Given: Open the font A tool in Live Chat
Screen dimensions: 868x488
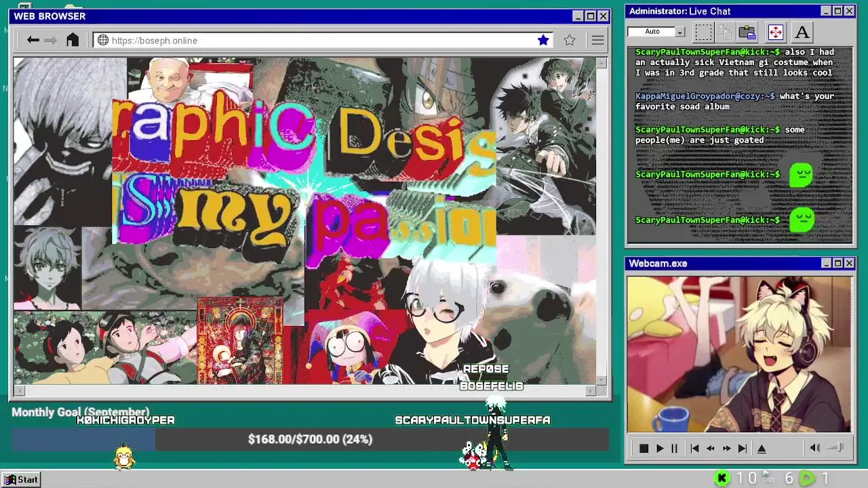Looking at the screenshot, I should (x=802, y=32).
